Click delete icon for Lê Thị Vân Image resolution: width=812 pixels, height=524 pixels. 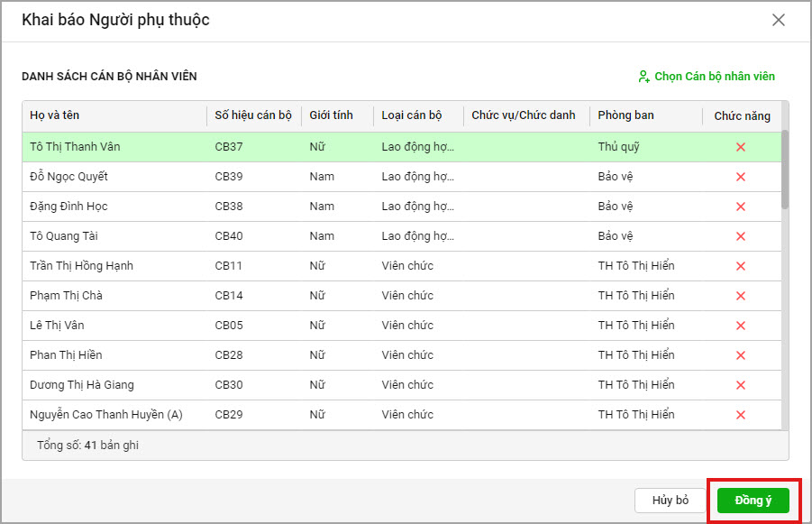coord(741,326)
